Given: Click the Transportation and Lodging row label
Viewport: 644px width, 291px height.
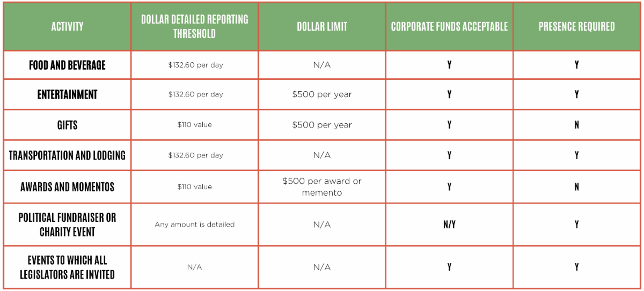Looking at the screenshot, I should coord(67,155).
